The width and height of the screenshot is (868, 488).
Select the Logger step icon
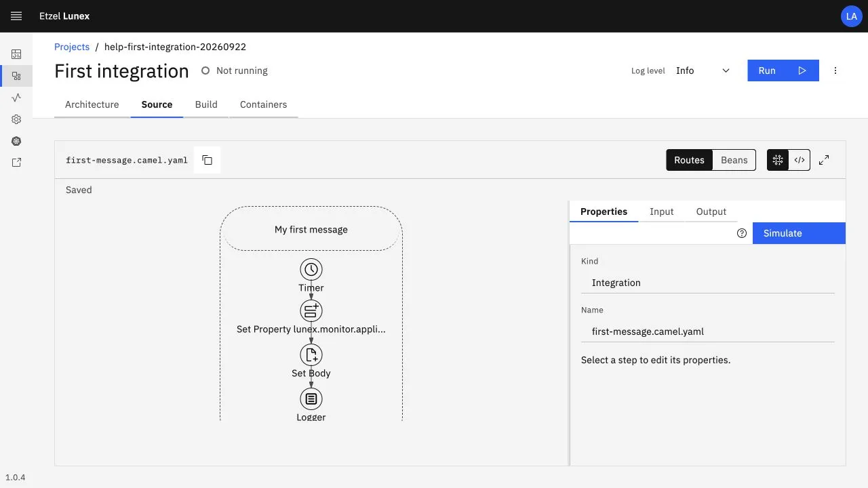pos(311,399)
